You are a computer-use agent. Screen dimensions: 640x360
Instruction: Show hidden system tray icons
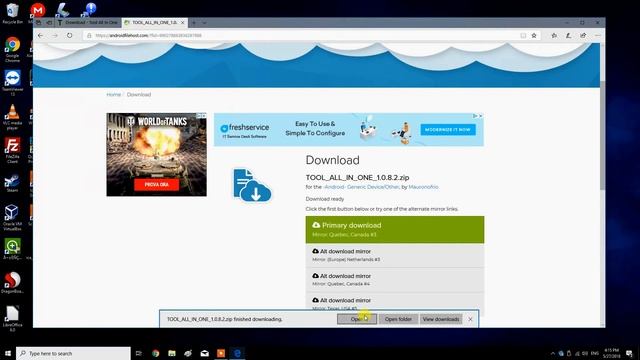[553, 353]
